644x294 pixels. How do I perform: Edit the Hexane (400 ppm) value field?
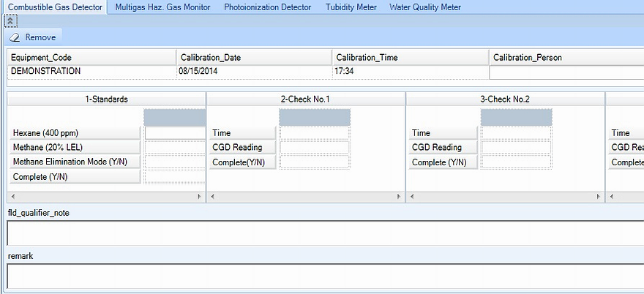[x=175, y=133]
